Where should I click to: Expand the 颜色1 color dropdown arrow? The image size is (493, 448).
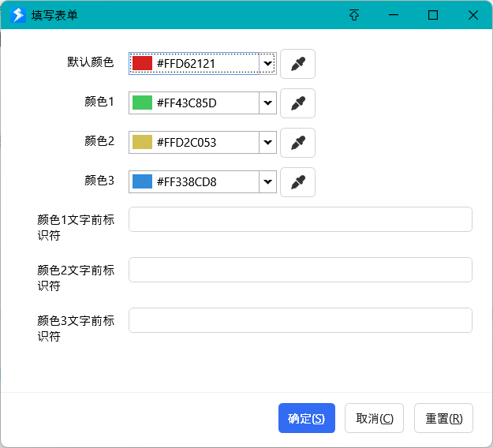coord(267,103)
